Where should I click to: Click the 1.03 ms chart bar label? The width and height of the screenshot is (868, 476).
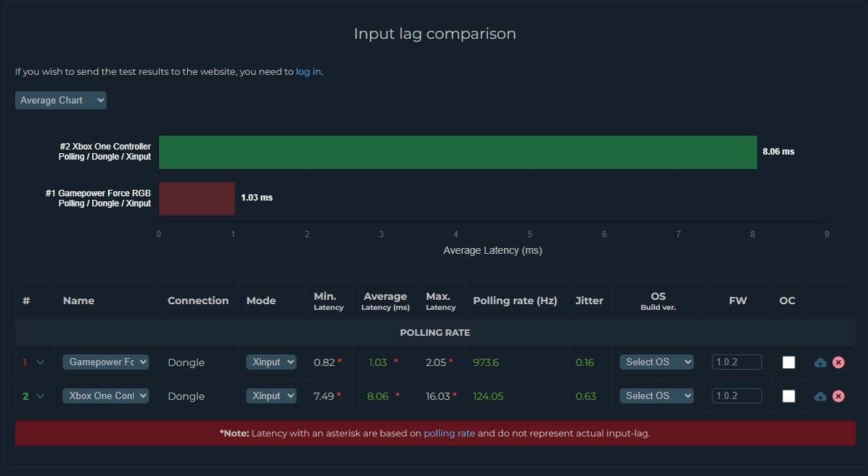[x=257, y=198]
